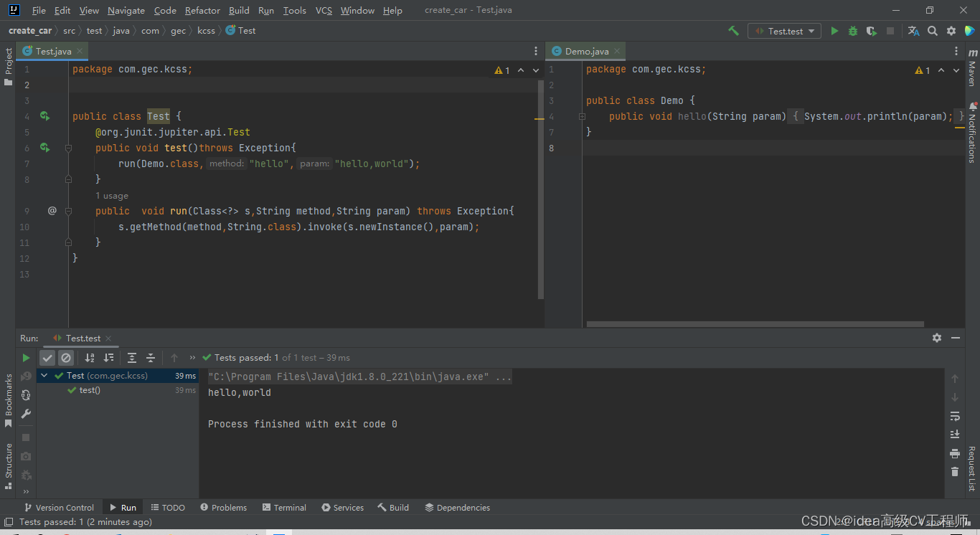This screenshot has width=980, height=535.
Task: Open the Terminal tool window
Action: (x=284, y=508)
